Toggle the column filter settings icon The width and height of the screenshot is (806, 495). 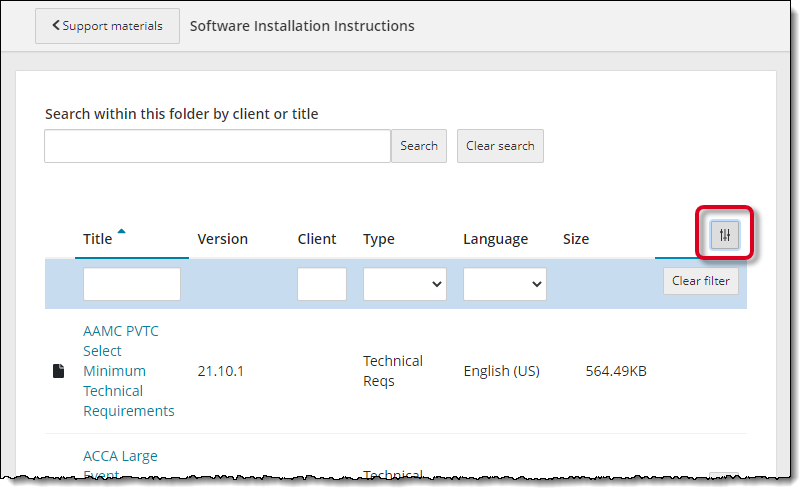(725, 236)
